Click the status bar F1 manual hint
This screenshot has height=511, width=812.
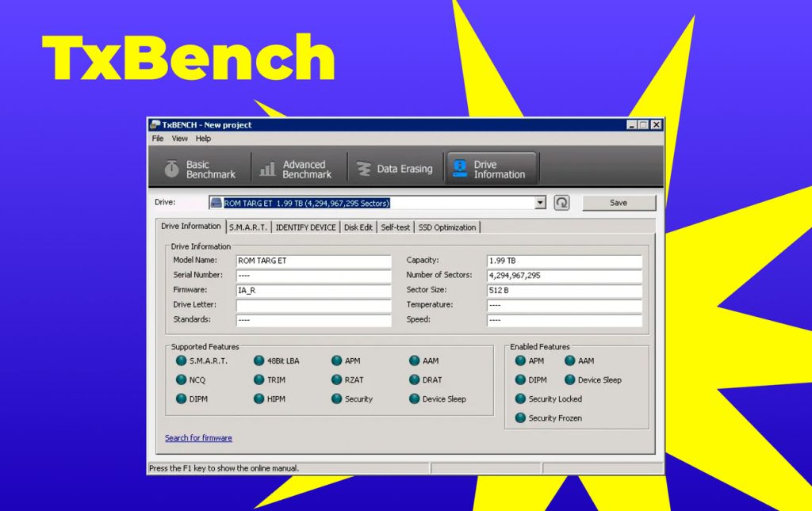click(x=224, y=468)
